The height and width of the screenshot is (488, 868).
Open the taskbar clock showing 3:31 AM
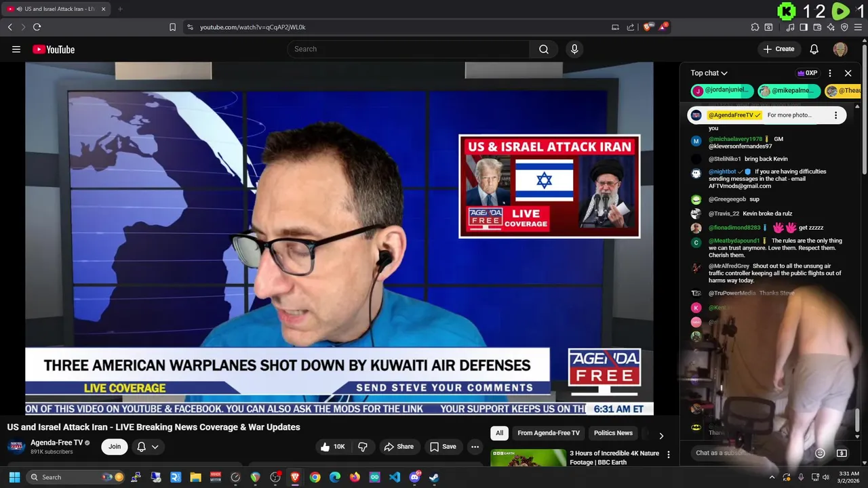[x=849, y=477]
